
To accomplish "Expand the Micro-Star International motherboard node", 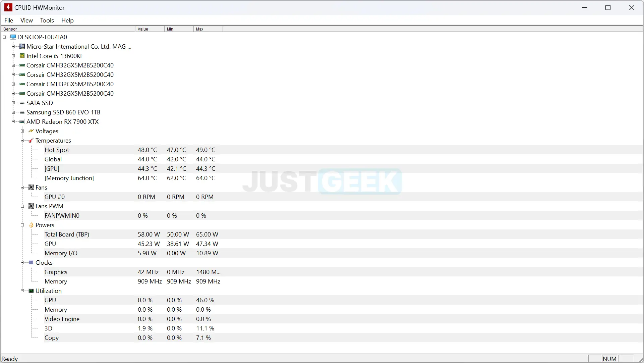I will click(13, 47).
